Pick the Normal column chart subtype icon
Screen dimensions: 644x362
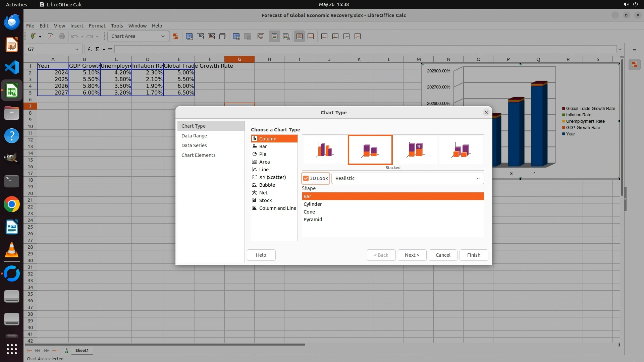pos(325,149)
